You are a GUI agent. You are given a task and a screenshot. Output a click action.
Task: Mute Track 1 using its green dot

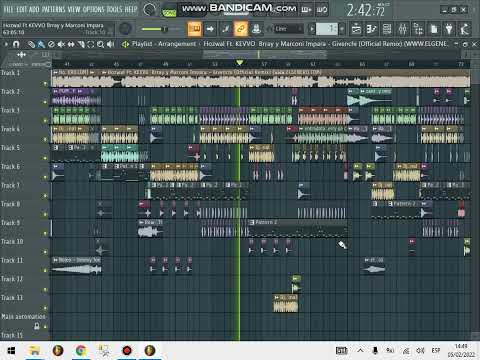[45, 83]
